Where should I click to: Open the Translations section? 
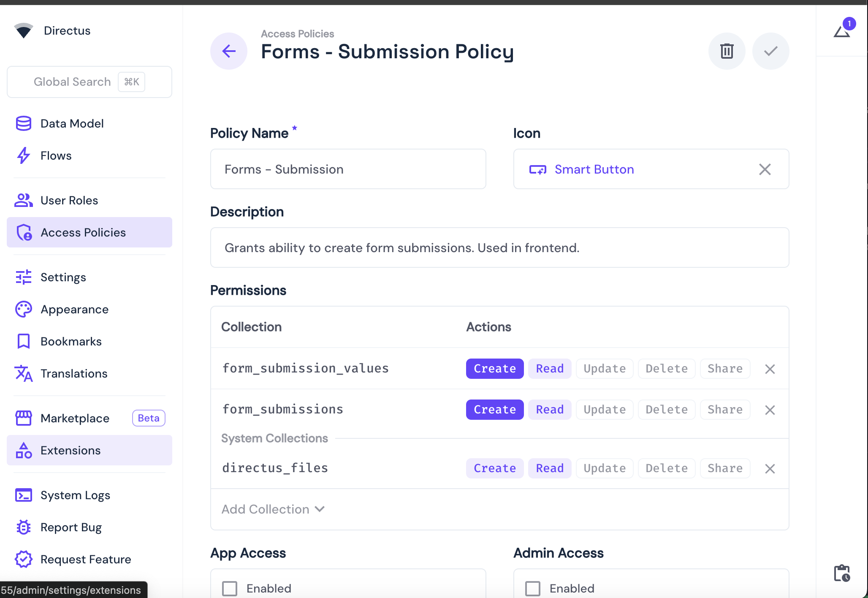pyautogui.click(x=74, y=373)
